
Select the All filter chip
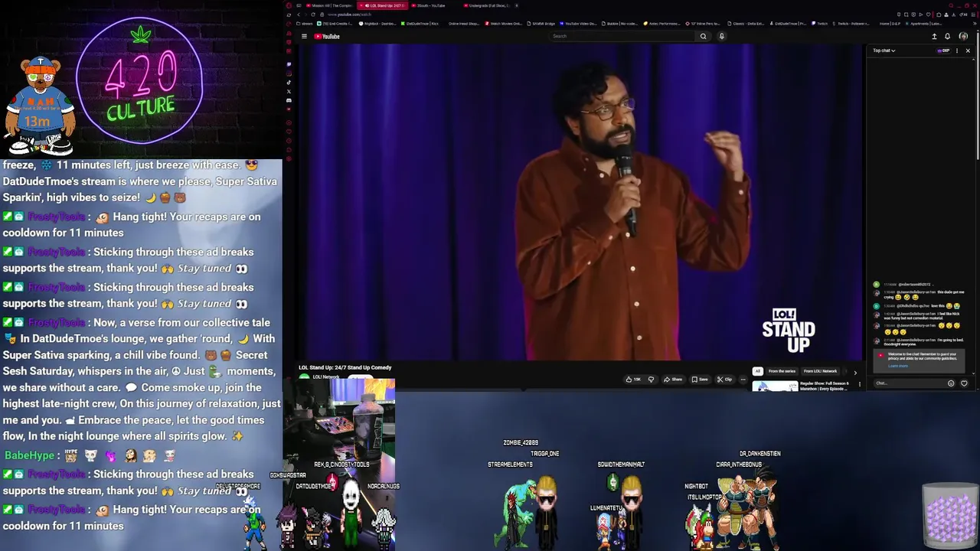[757, 371]
